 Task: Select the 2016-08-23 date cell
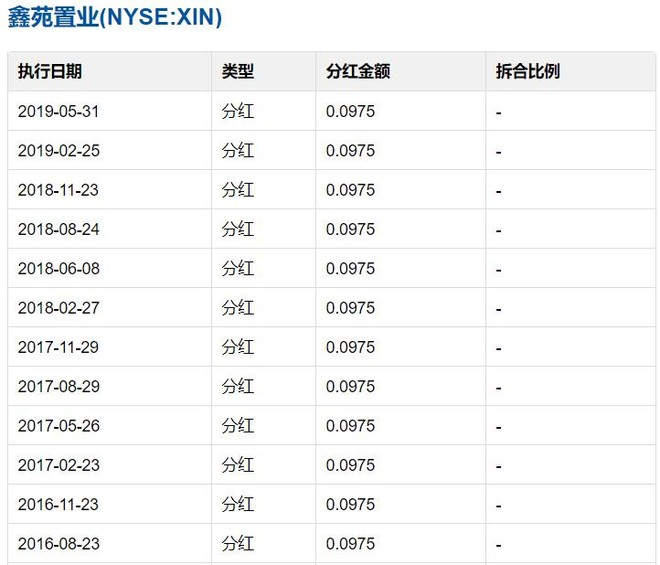(x=59, y=544)
